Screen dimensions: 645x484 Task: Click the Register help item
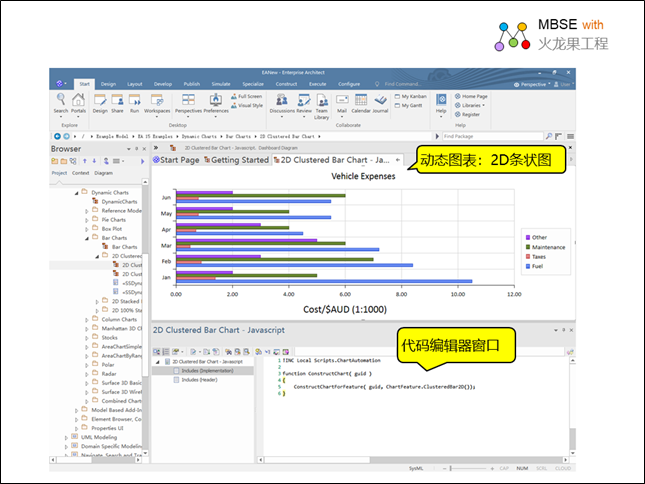pos(467,114)
